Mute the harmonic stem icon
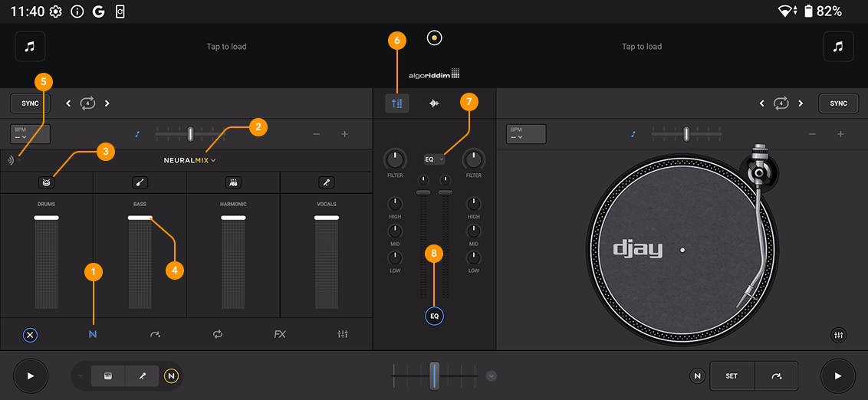This screenshot has width=868, height=400. [233, 182]
